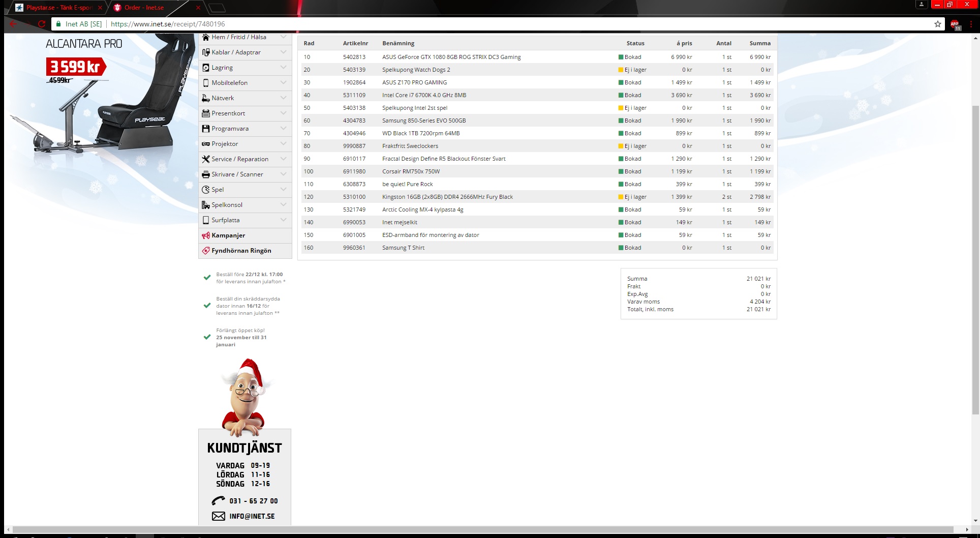Click the Skrivare / Scanner printer icon

pos(206,174)
